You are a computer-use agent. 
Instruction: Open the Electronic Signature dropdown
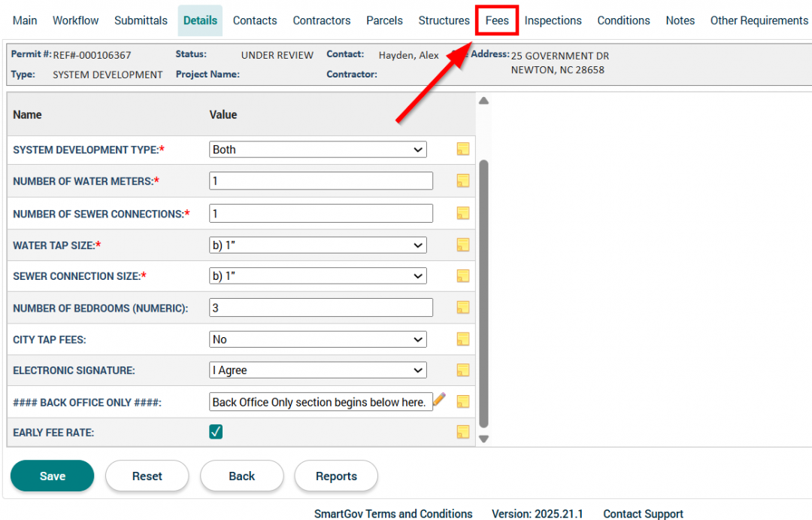click(317, 370)
